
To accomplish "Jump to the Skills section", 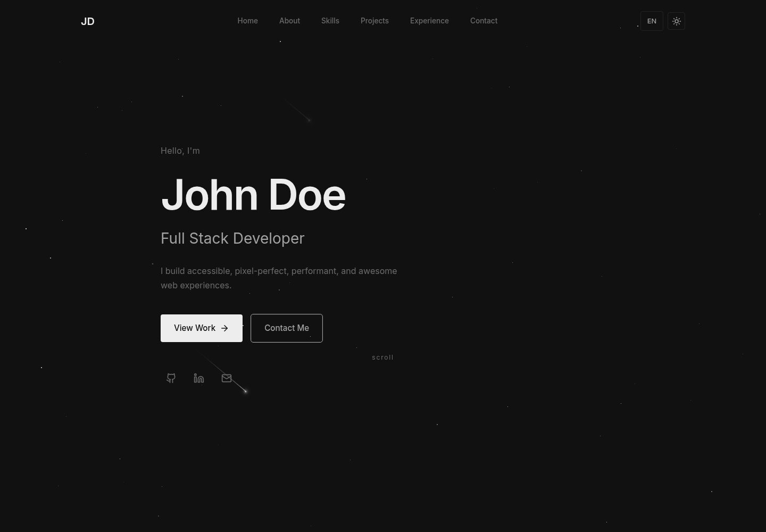I will point(330,21).
